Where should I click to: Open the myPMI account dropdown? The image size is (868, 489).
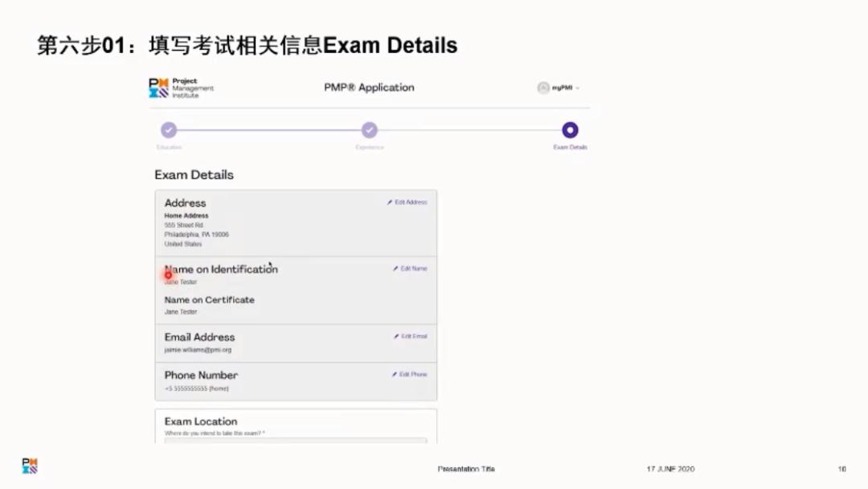(x=559, y=88)
